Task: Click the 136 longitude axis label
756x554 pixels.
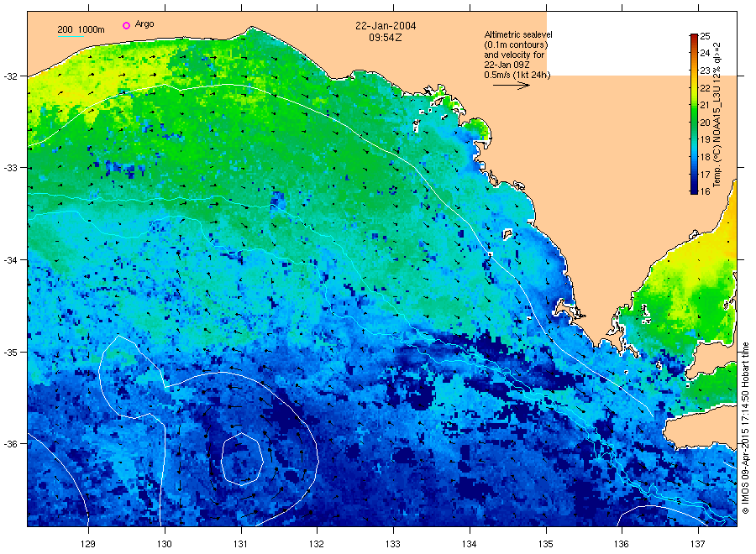Action: pos(622,545)
